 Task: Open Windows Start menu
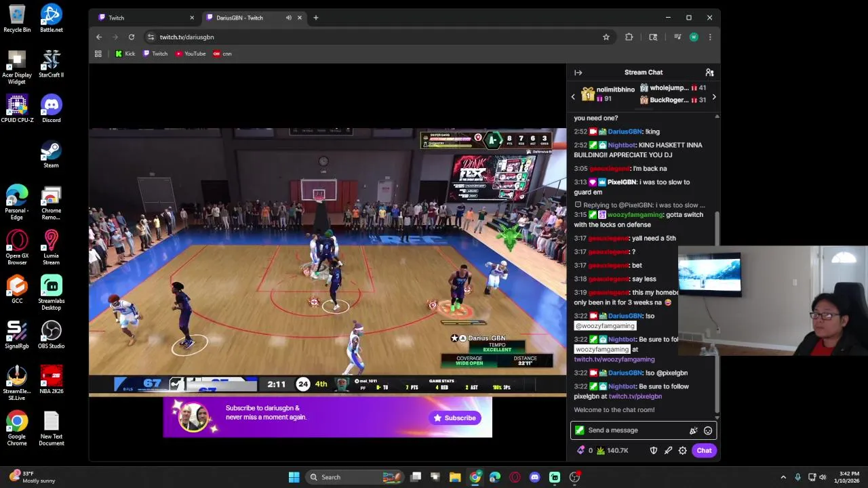(x=294, y=477)
